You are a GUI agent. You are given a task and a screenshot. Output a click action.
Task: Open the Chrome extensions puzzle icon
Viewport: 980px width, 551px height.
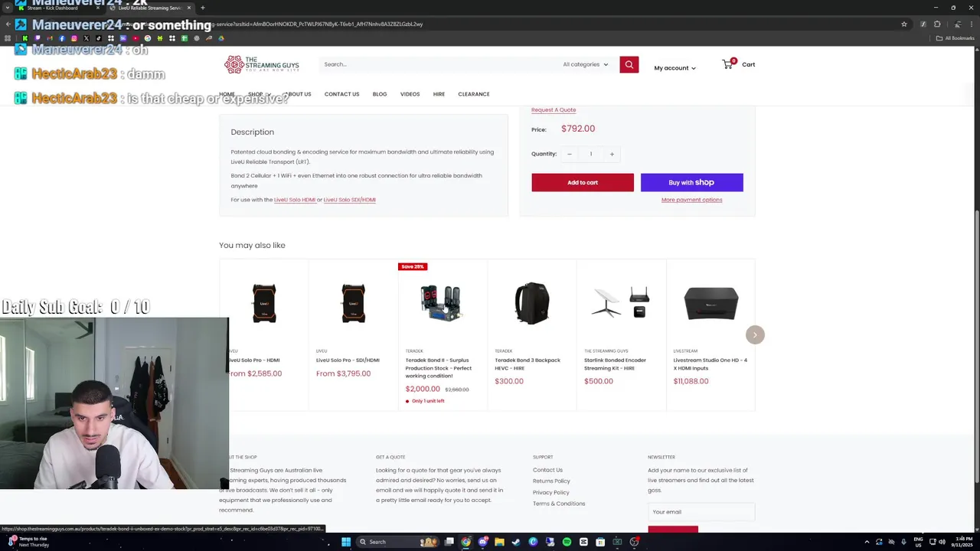937,24
